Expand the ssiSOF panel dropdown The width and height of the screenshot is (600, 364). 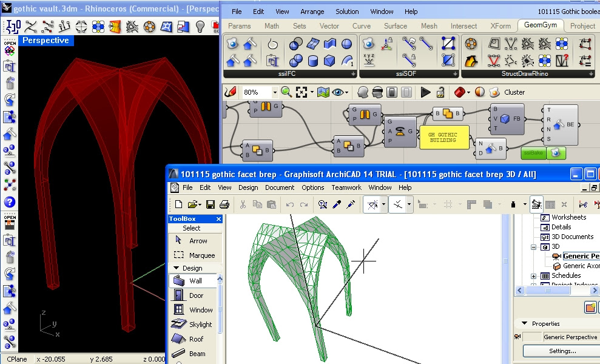click(455, 74)
